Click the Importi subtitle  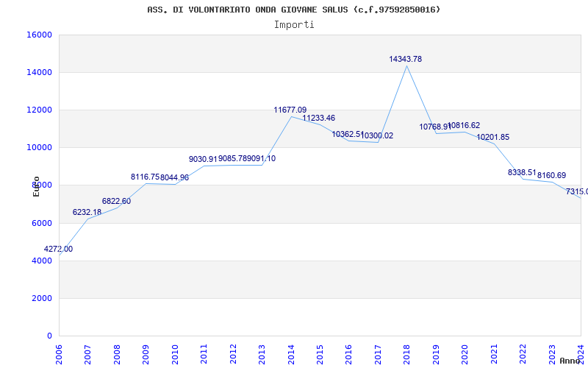click(x=294, y=25)
